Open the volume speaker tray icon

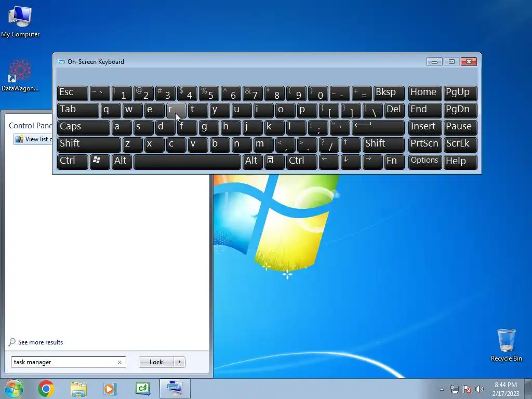pos(480,390)
